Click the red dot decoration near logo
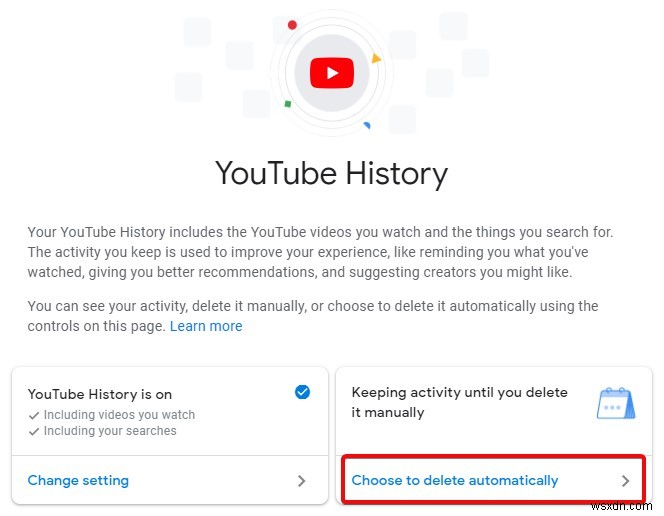This screenshot has width=664, height=516. tap(292, 25)
